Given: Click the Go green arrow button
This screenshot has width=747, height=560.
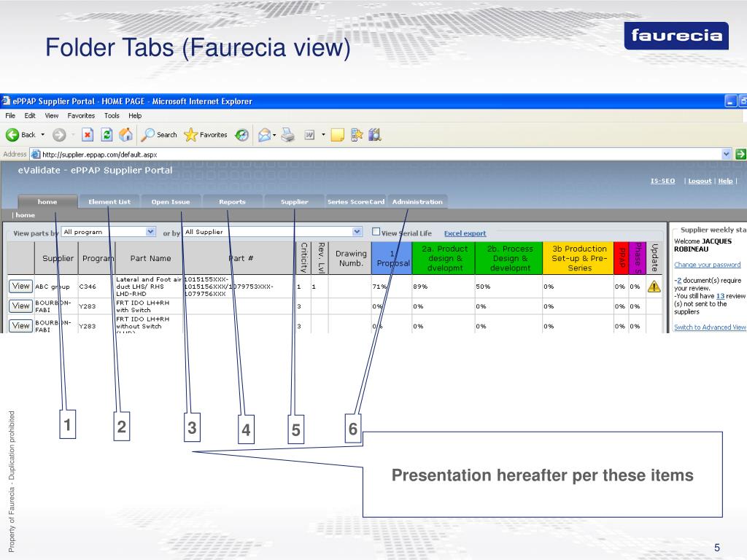Looking at the screenshot, I should pyautogui.click(x=741, y=154).
